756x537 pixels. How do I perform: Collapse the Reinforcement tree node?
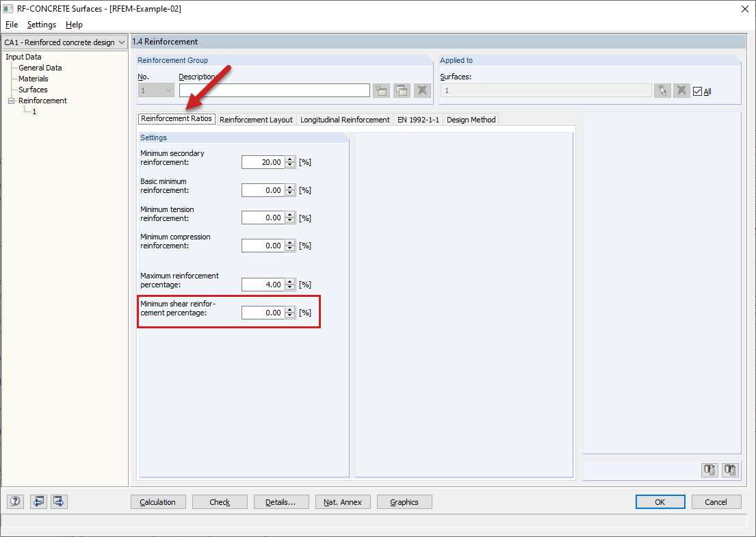click(x=12, y=101)
